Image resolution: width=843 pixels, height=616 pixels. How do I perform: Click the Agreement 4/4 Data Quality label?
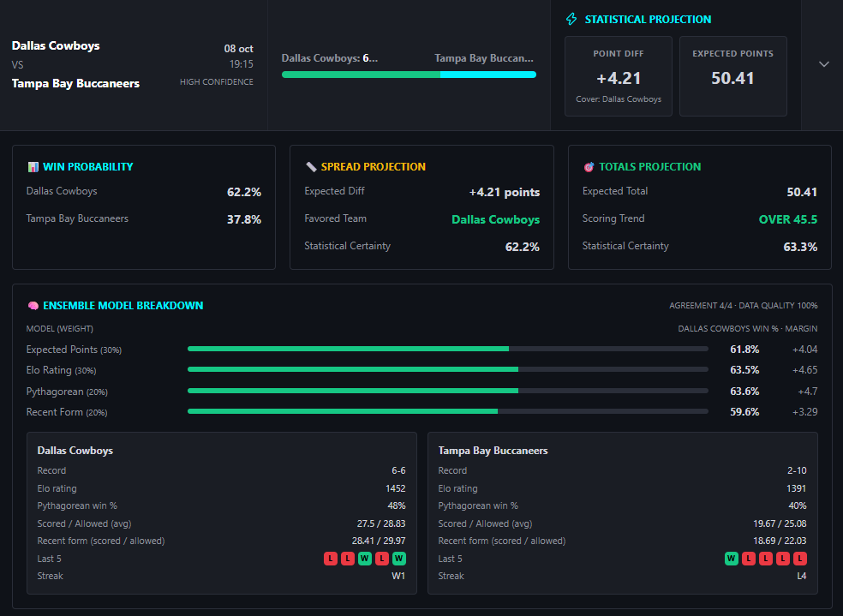click(x=743, y=305)
